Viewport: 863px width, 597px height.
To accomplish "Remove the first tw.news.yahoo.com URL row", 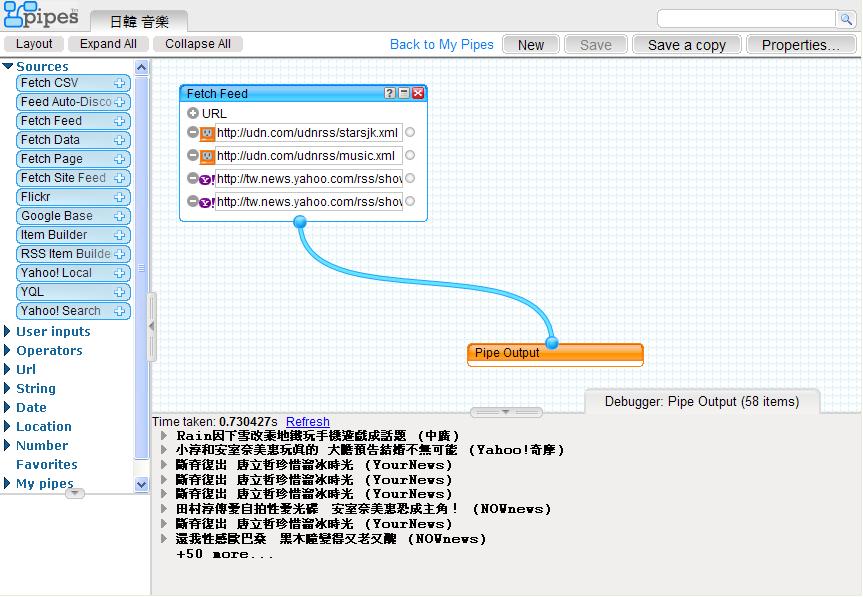I will click(193, 178).
